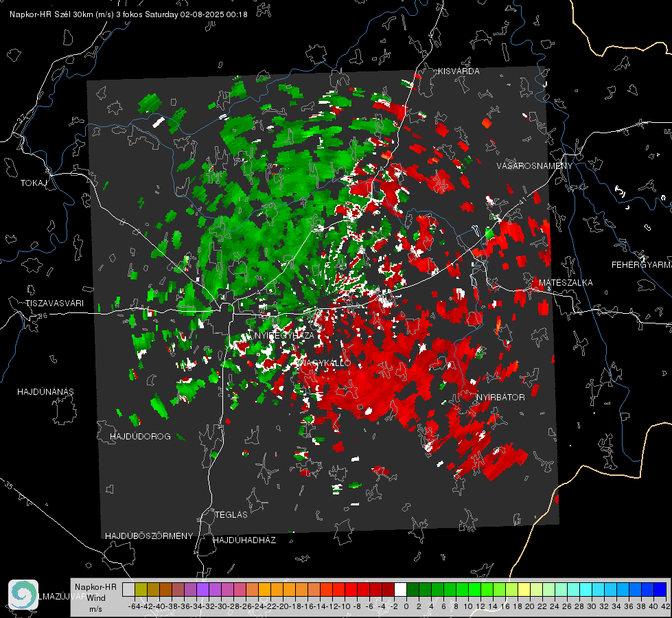
Task: Click the road number 36 marker
Action: (x=43, y=316)
